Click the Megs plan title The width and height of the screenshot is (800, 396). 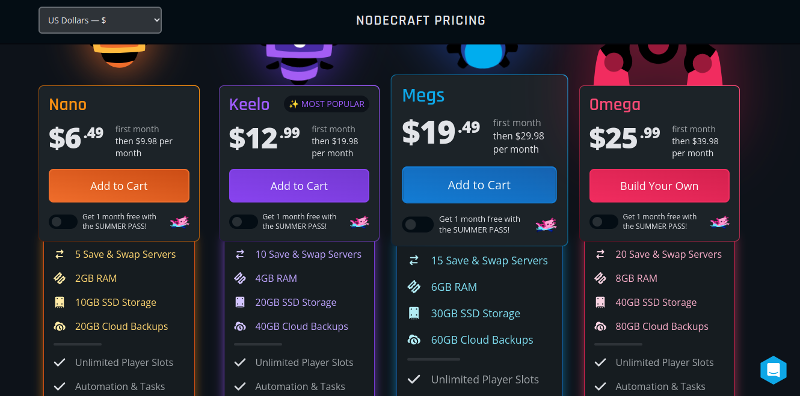[423, 95]
